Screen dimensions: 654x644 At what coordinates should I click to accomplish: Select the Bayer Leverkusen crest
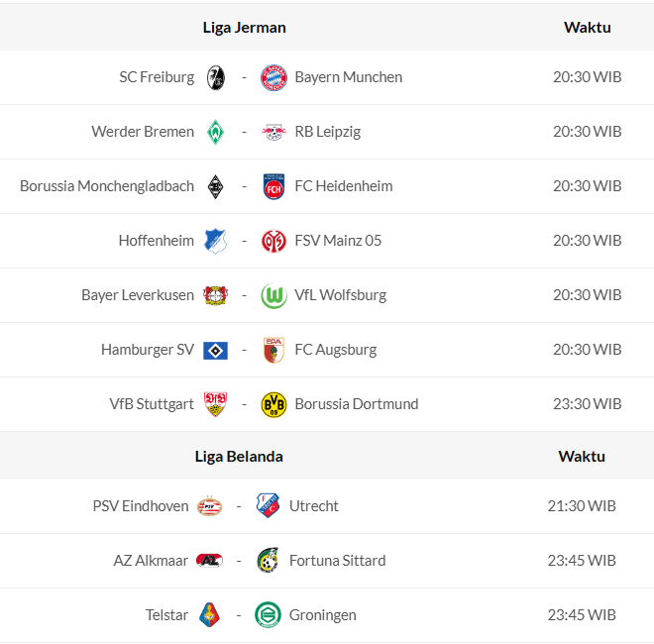click(215, 295)
